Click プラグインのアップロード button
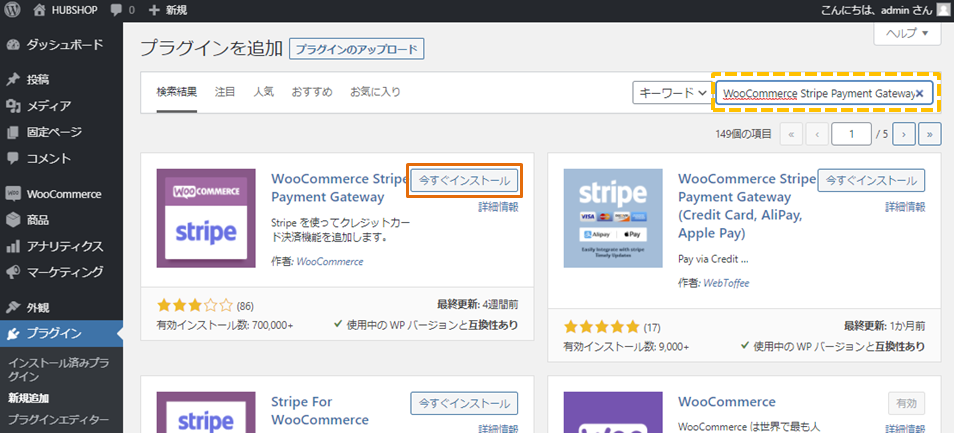The width and height of the screenshot is (954, 434). [x=357, y=50]
